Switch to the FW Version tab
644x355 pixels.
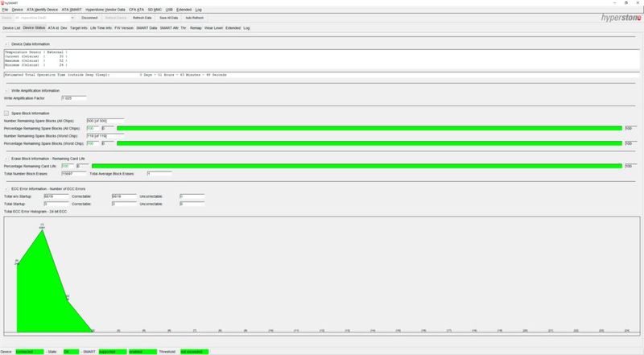point(124,28)
